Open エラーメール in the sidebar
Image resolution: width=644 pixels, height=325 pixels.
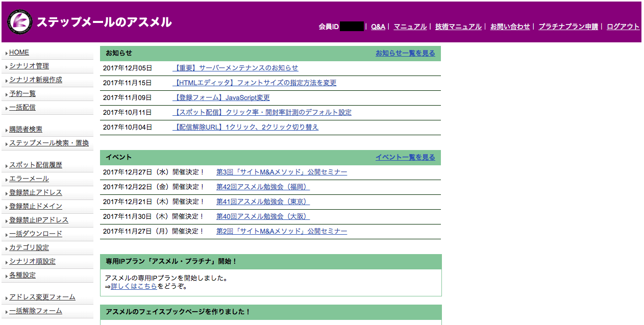tap(29, 179)
